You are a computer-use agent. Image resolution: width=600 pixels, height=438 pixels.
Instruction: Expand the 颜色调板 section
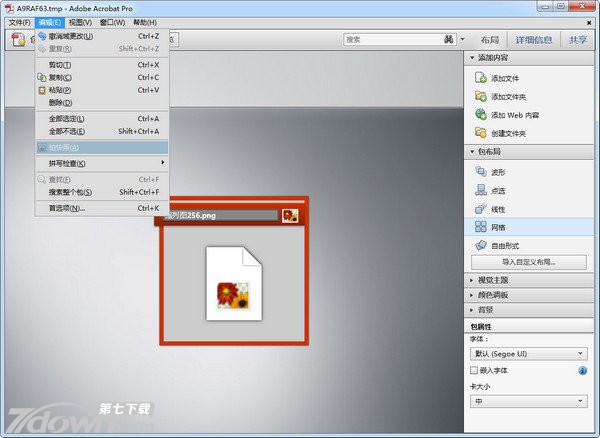tap(529, 295)
